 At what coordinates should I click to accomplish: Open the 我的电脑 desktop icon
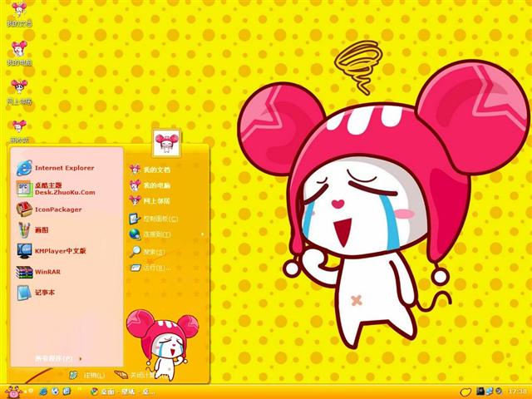tap(19, 53)
